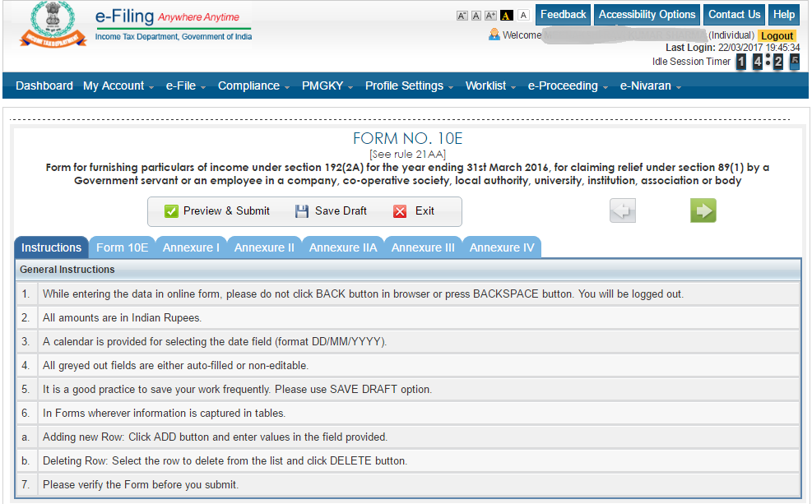Expand the Compliance dropdown menu
The height and width of the screenshot is (504, 812).
(x=253, y=86)
